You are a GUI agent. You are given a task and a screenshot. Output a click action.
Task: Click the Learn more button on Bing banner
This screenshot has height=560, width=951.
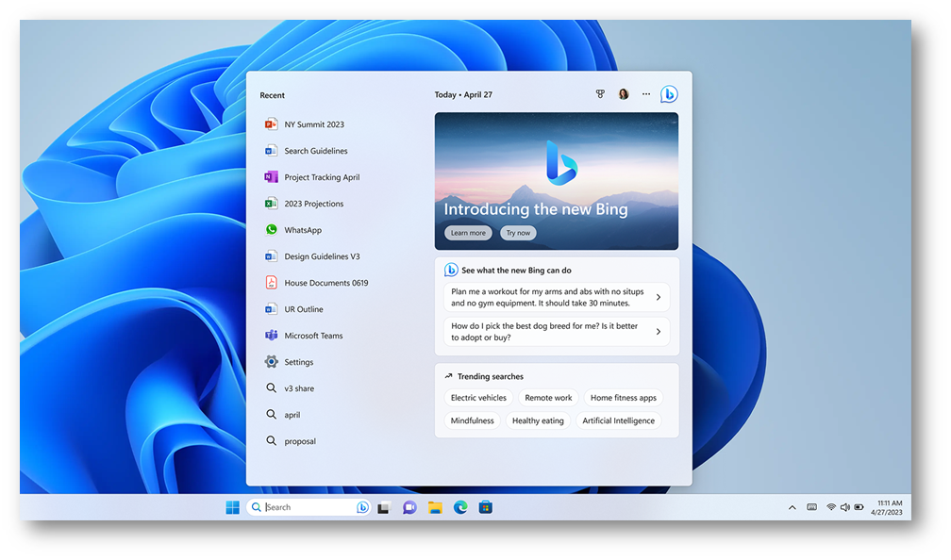point(468,233)
